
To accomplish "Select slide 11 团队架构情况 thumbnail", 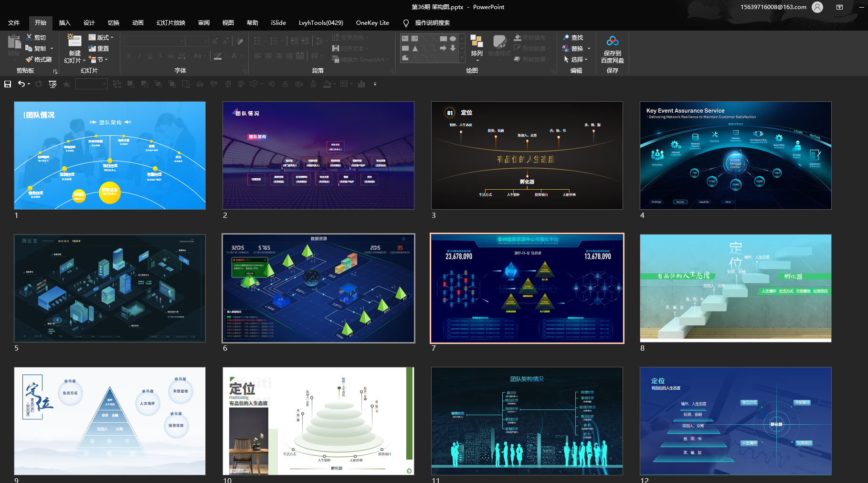I will click(x=527, y=421).
